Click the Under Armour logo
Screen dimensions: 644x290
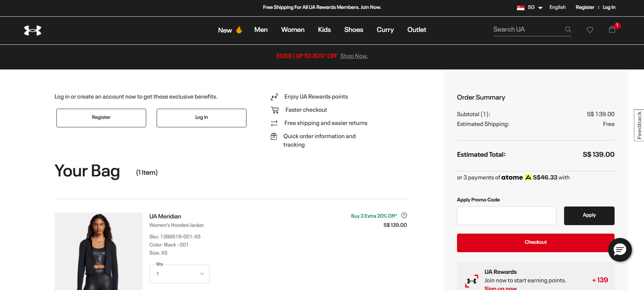point(33,30)
